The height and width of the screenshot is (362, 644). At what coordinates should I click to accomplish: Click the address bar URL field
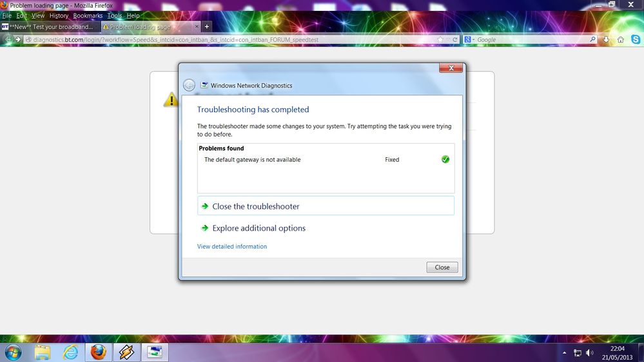[x=230, y=39]
